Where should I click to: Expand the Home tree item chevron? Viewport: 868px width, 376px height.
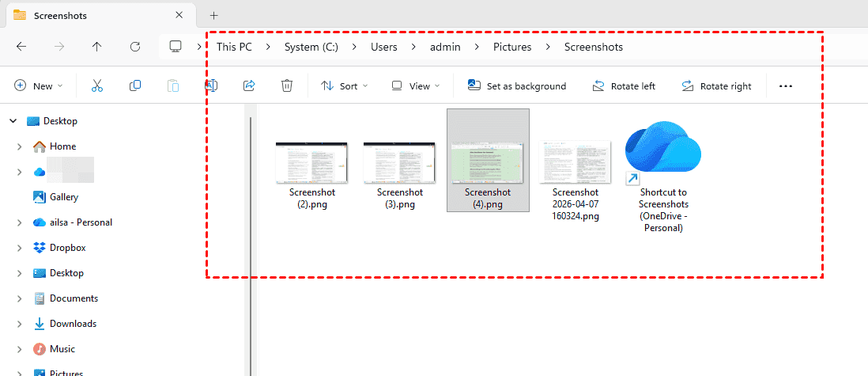pos(19,146)
